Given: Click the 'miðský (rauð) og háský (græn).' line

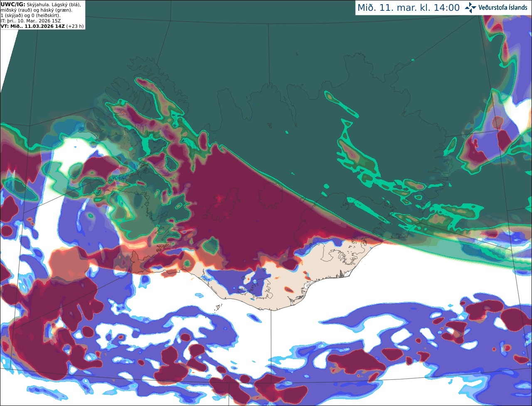Looking at the screenshot, I should click(x=36, y=10).
